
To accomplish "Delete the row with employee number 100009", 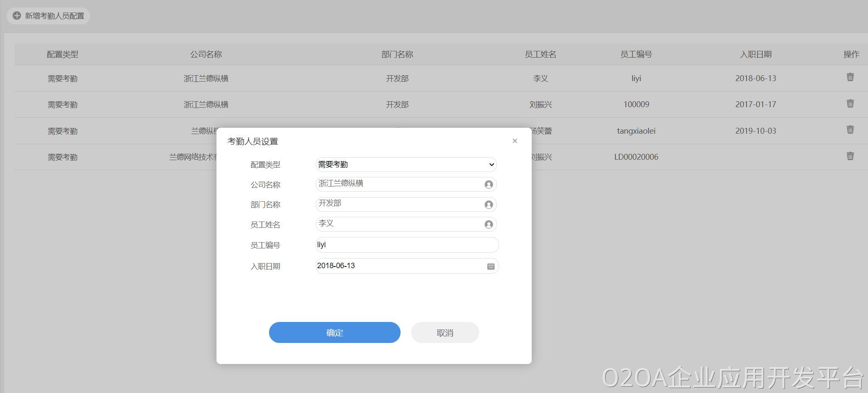I will (x=850, y=103).
